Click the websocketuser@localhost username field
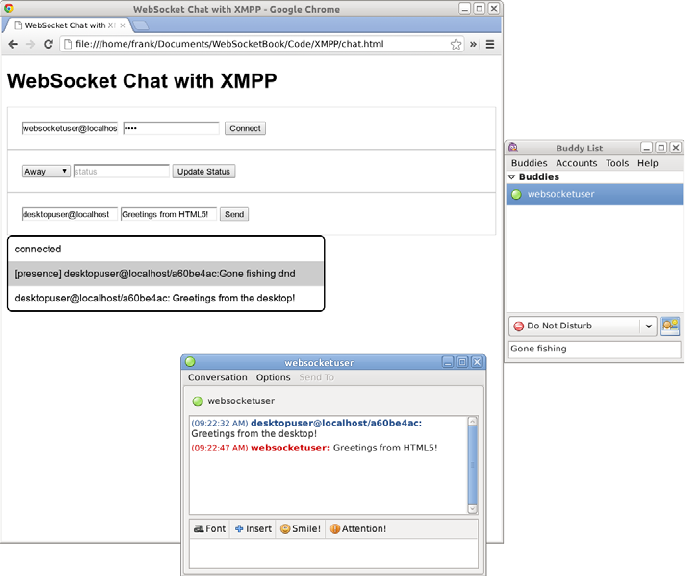Screen dimensions: 685x576 pyautogui.click(x=70, y=128)
